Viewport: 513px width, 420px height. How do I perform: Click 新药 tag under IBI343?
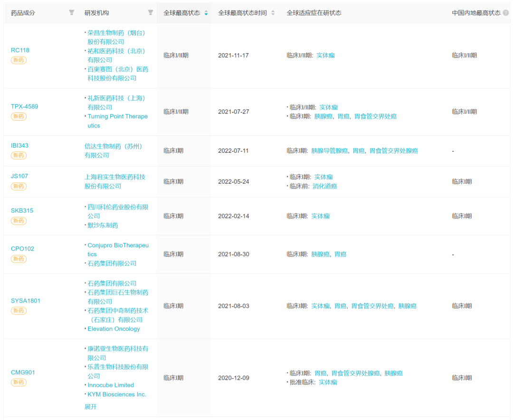(19, 156)
